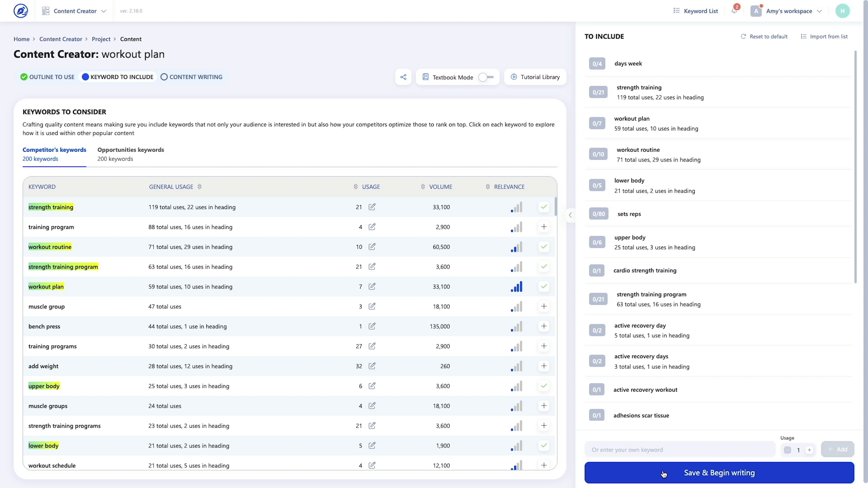Click Reset to default refresh icon

[x=744, y=36]
